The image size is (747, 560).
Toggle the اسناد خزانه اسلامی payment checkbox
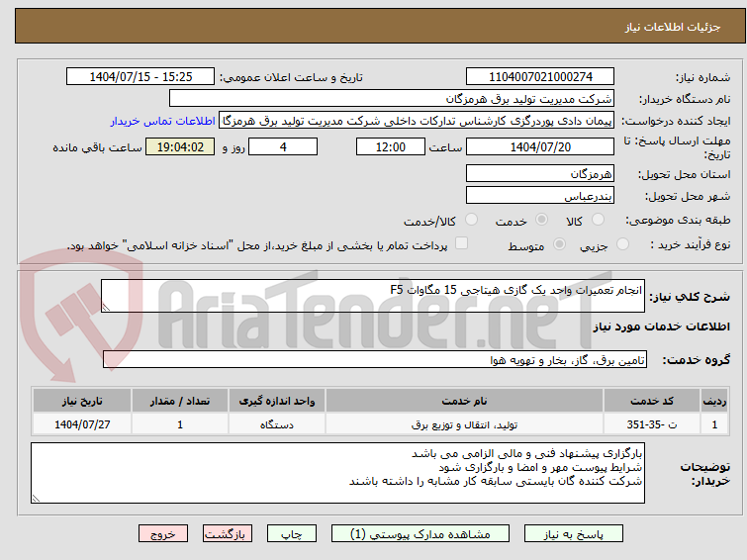click(461, 243)
